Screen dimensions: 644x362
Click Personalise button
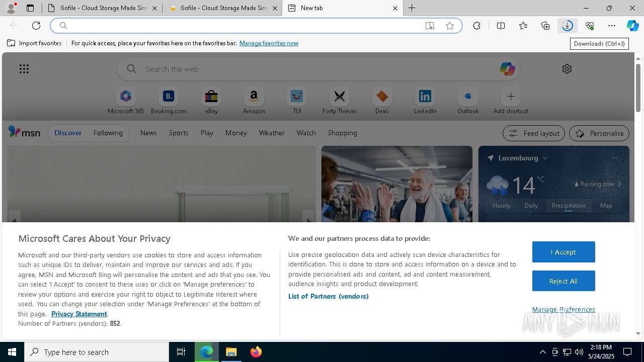(599, 133)
